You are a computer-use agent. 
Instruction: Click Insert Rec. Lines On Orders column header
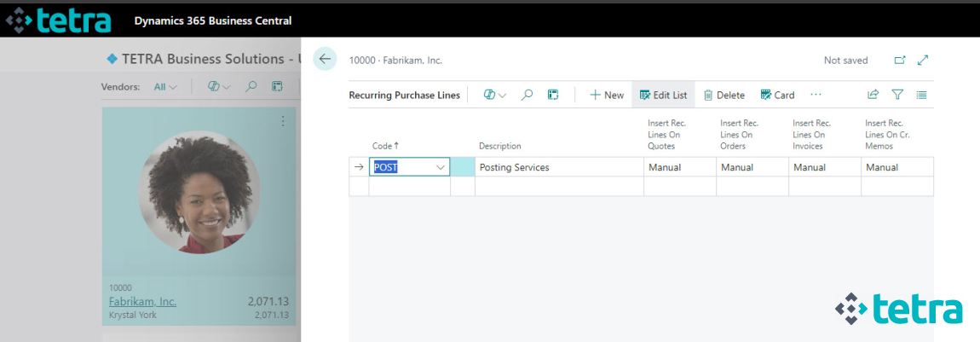click(x=740, y=135)
